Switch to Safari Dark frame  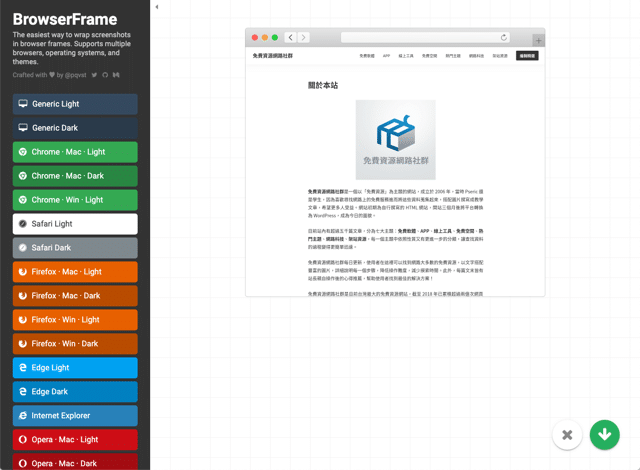tap(75, 248)
